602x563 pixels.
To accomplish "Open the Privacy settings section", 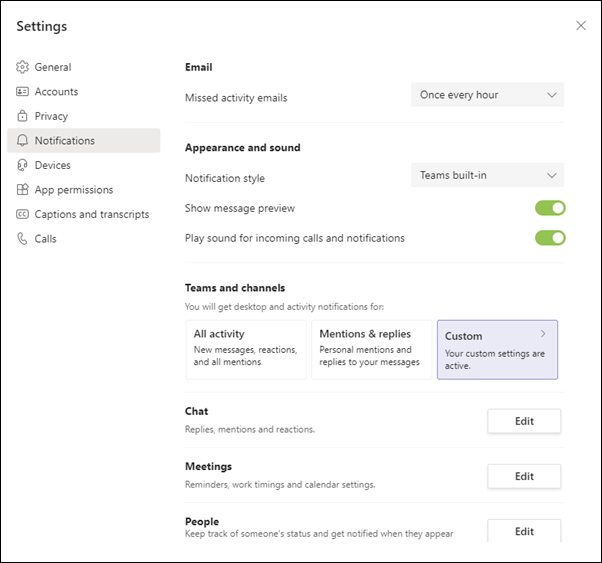I will coord(51,116).
